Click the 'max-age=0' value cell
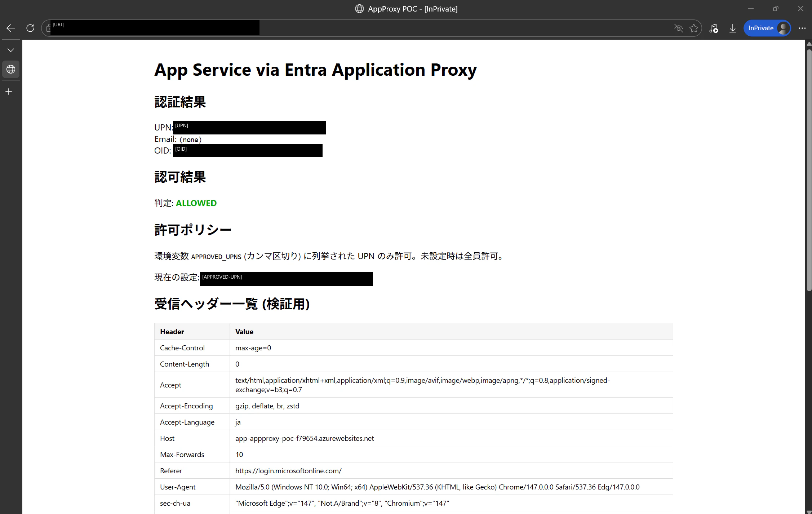 coord(451,348)
